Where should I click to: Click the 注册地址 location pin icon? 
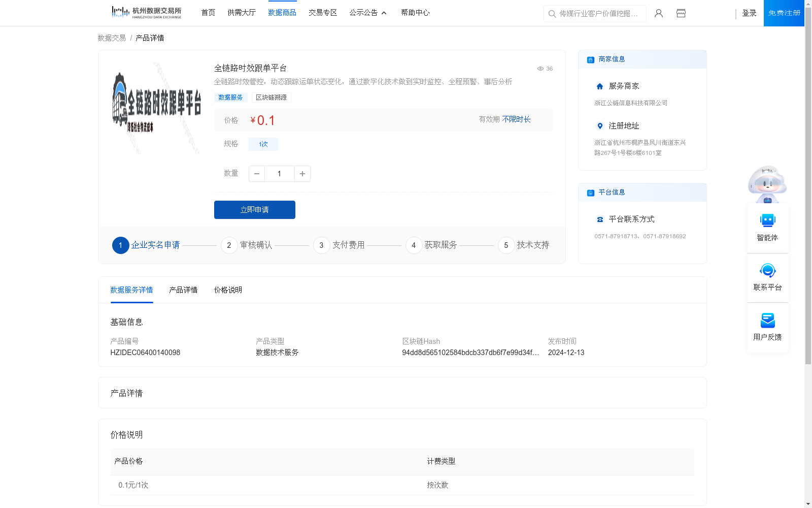[x=600, y=126]
